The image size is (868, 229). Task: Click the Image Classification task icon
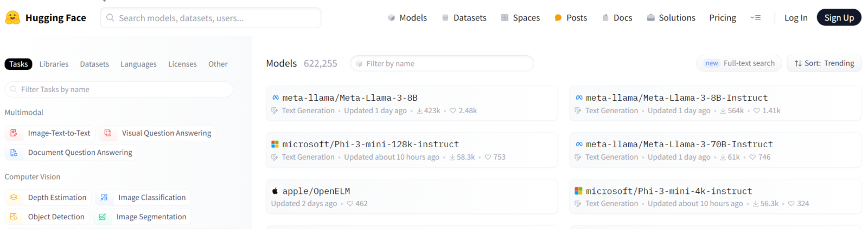point(104,198)
